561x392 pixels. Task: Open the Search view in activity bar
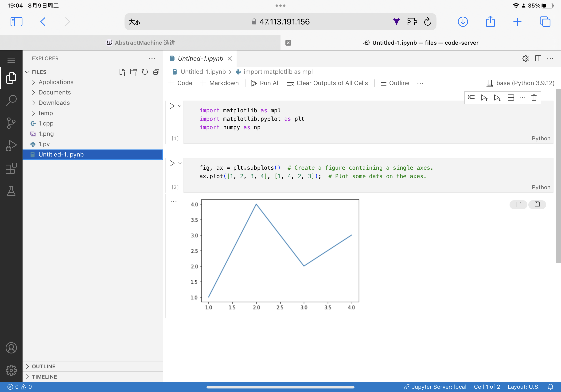tap(11, 100)
